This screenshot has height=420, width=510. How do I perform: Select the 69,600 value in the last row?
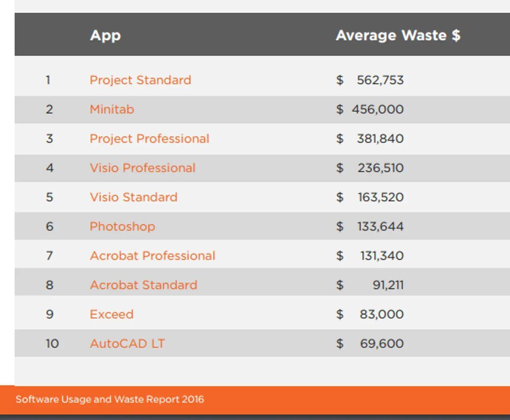click(x=382, y=344)
